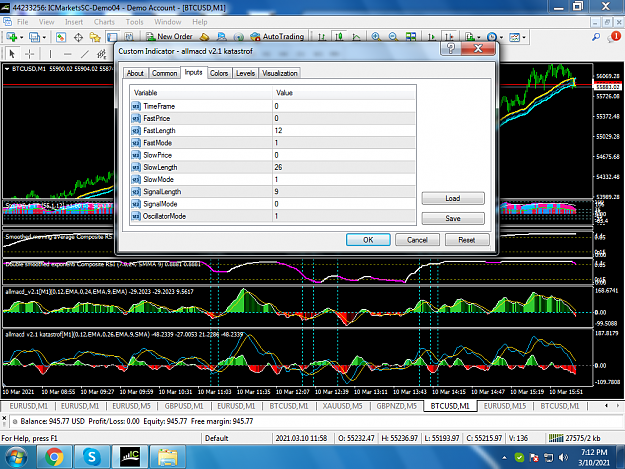
Task: Click the search magnifier in the toolbar
Action: (x=596, y=37)
